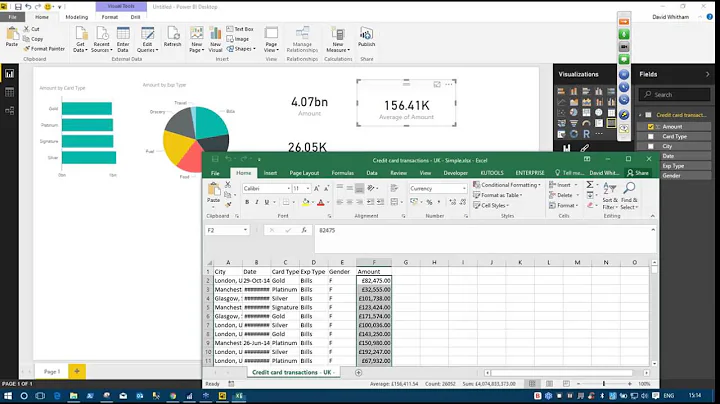Click Excel Percent Style button

click(429, 202)
